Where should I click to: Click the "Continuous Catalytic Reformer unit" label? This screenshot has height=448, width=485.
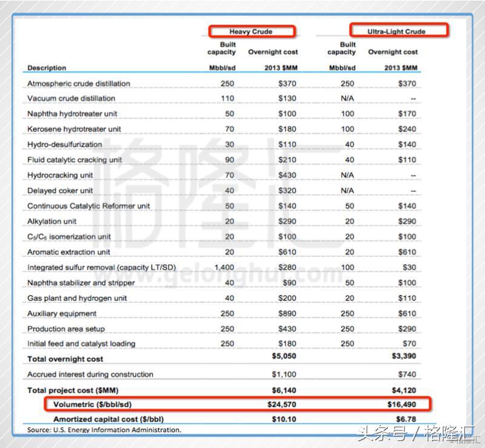click(x=89, y=206)
